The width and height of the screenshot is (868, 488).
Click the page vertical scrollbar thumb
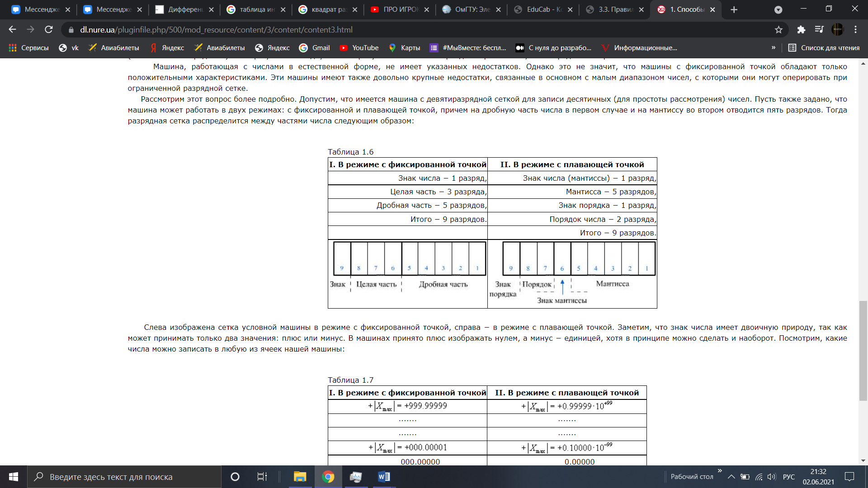(x=863, y=351)
